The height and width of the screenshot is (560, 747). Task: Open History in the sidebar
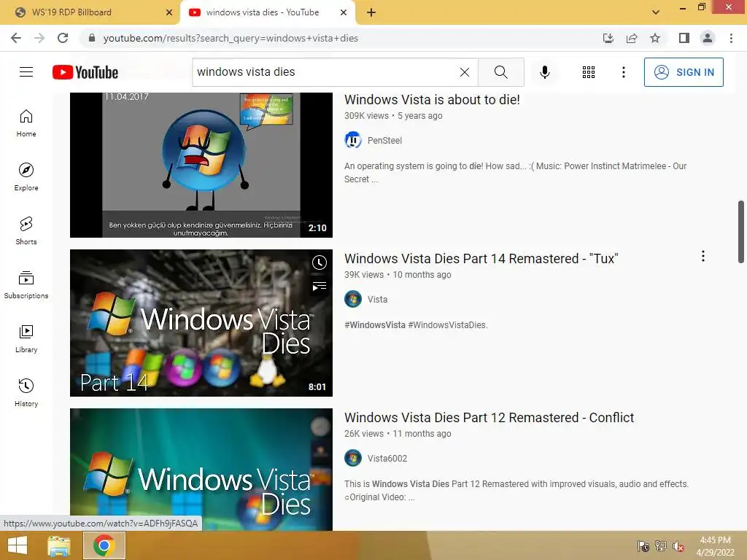26,392
